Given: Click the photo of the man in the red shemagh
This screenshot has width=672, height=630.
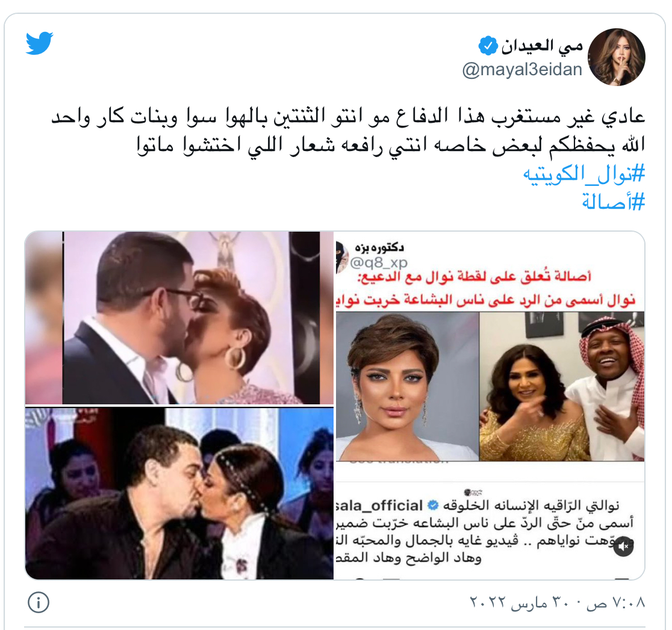Looking at the screenshot, I should (562, 386).
